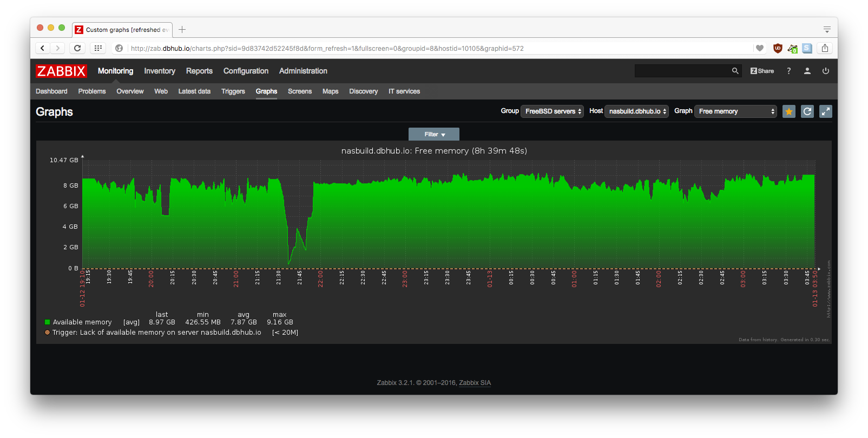Toggle fullscreen mode for the graph
The width and height of the screenshot is (868, 438).
[x=826, y=111]
